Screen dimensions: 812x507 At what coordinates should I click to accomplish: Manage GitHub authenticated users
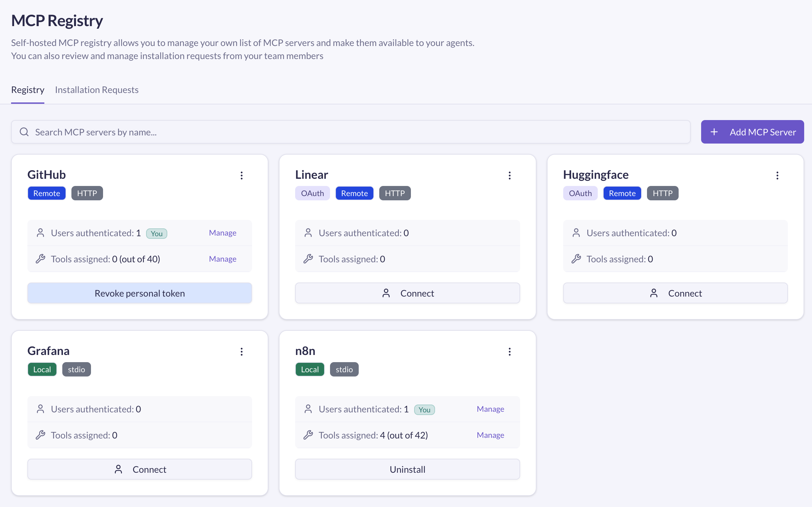(x=222, y=233)
